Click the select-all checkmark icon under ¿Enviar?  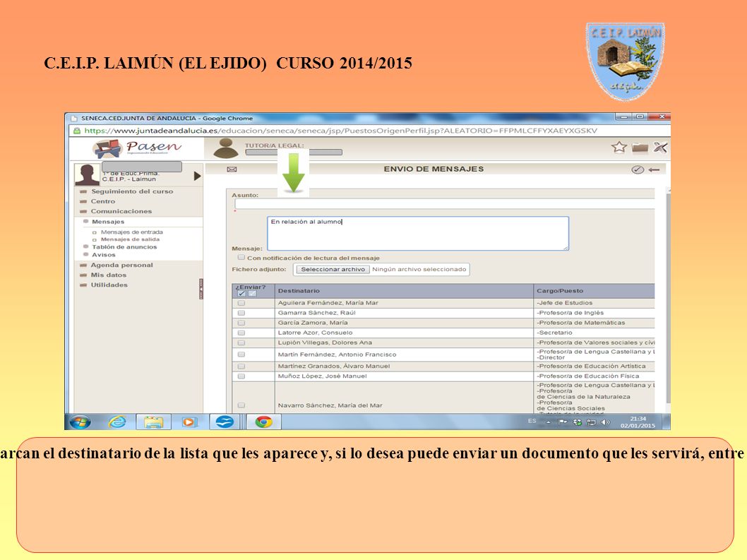pyautogui.click(x=241, y=293)
